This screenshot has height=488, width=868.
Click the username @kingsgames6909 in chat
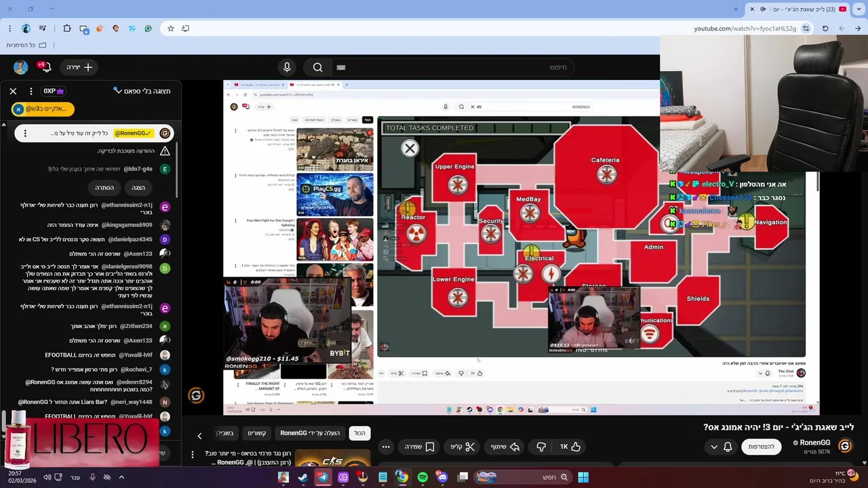pyautogui.click(x=128, y=225)
